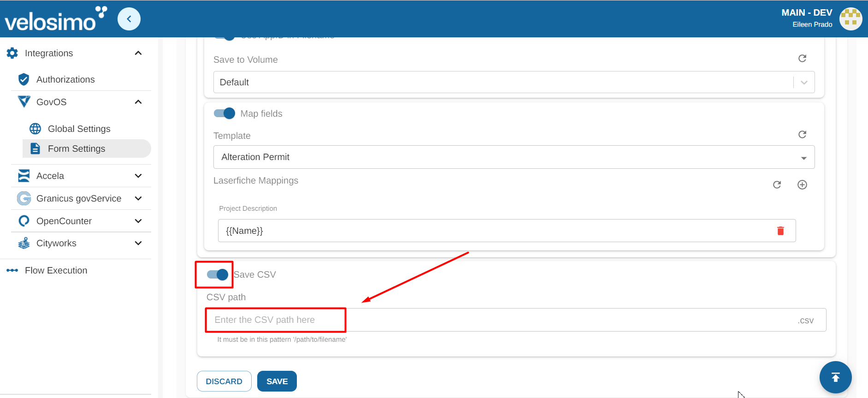The height and width of the screenshot is (398, 868).
Task: Toggle the Save CSV switch
Action: (x=218, y=274)
